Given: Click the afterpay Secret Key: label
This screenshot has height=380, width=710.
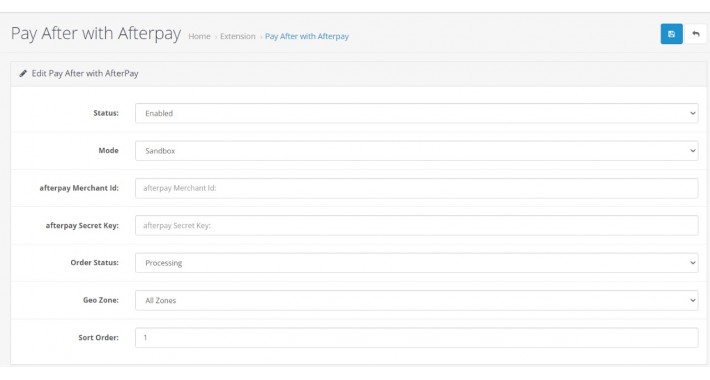Looking at the screenshot, I should coord(82,226).
